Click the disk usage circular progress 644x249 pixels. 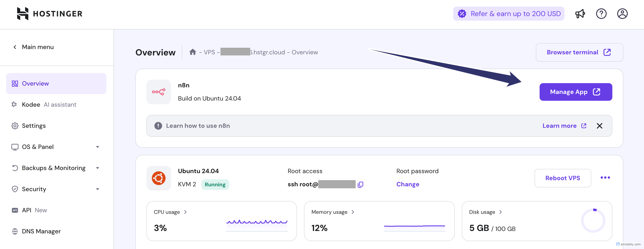pyautogui.click(x=593, y=220)
